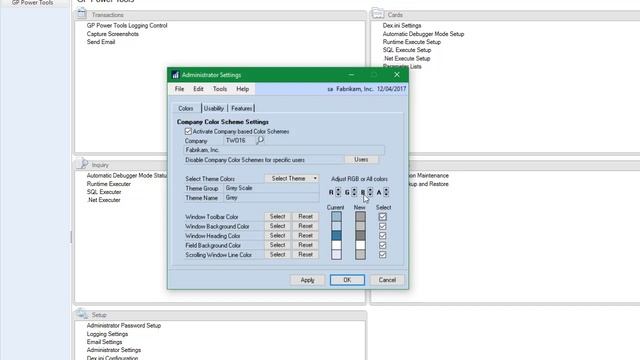The width and height of the screenshot is (640, 360).
Task: Click the Cancel button
Action: (387, 280)
